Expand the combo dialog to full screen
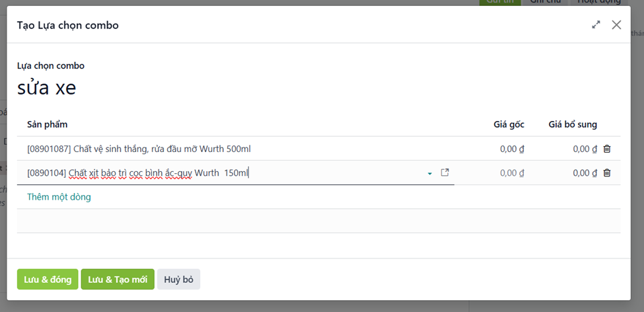Screen dimensions: 644x312 click(x=596, y=25)
